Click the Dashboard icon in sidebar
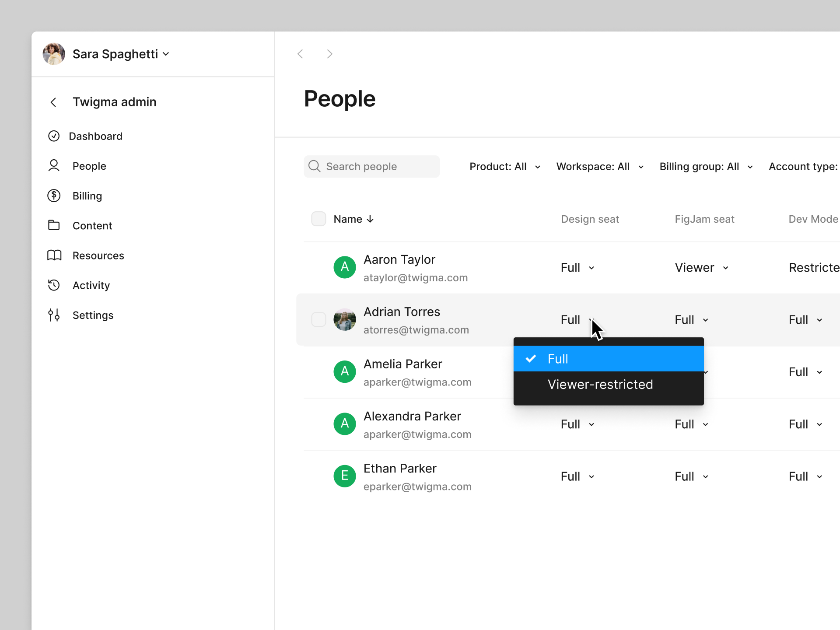 pos(55,136)
